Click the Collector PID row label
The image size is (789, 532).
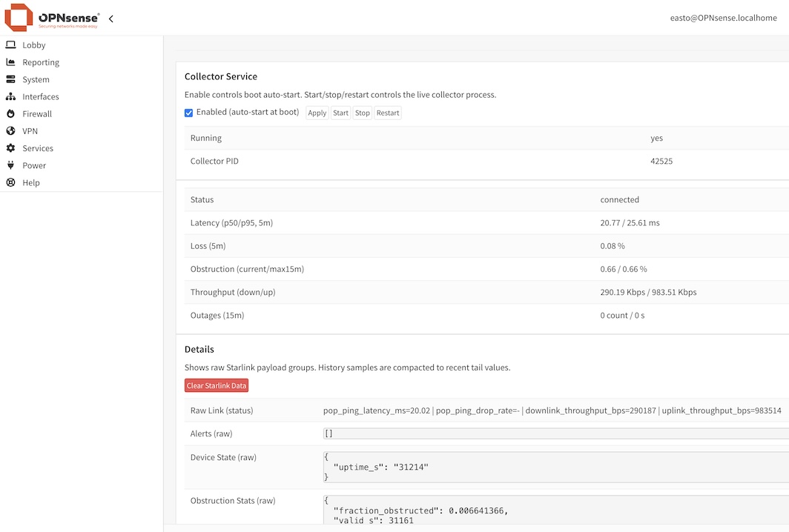coord(214,161)
